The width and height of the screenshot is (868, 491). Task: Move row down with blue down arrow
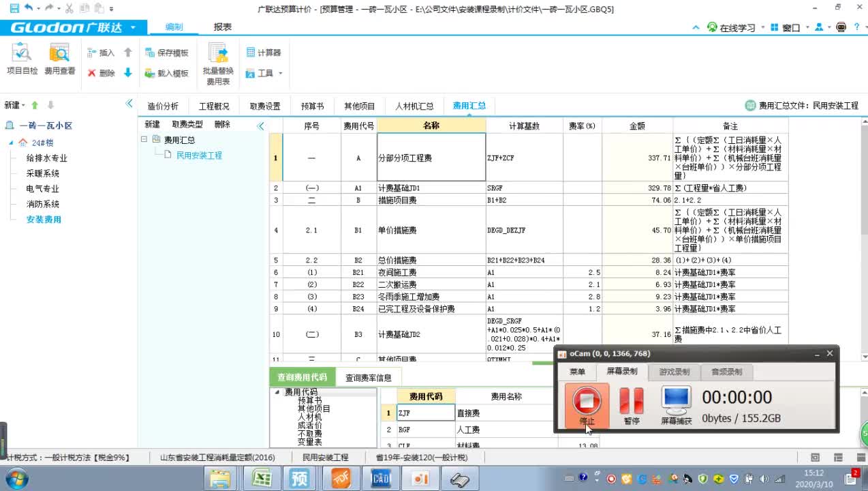pos(128,73)
